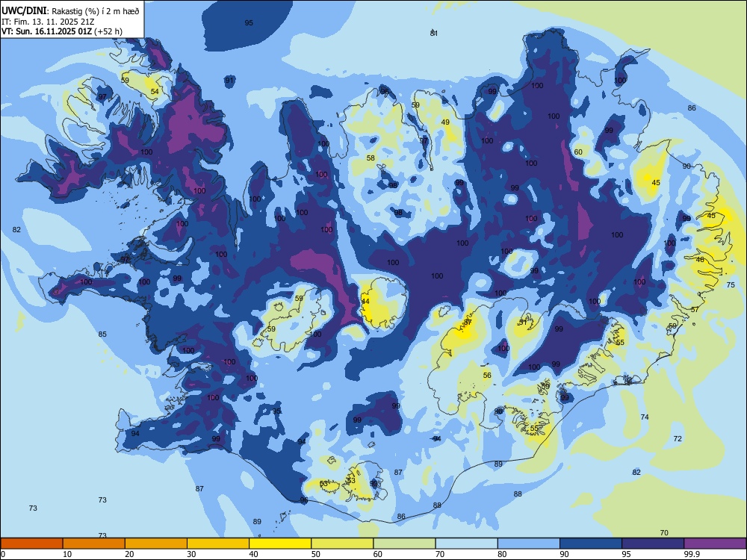Select the pale blue 70–80 legend swatch

(x=466, y=544)
